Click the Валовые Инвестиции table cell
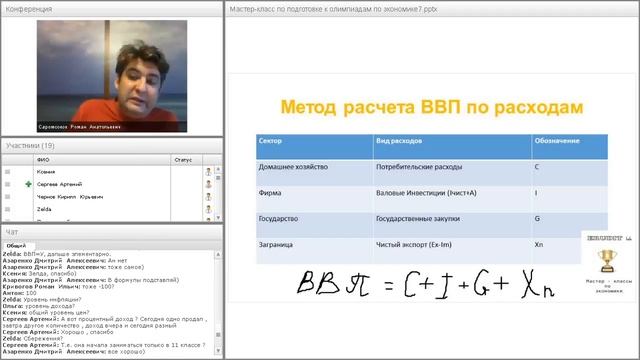640x360 pixels. click(x=452, y=199)
